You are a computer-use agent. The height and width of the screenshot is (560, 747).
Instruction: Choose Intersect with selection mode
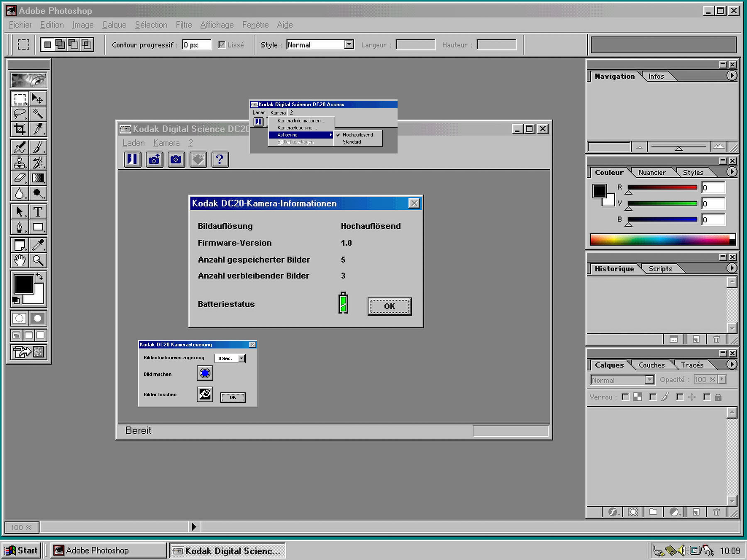click(x=87, y=44)
